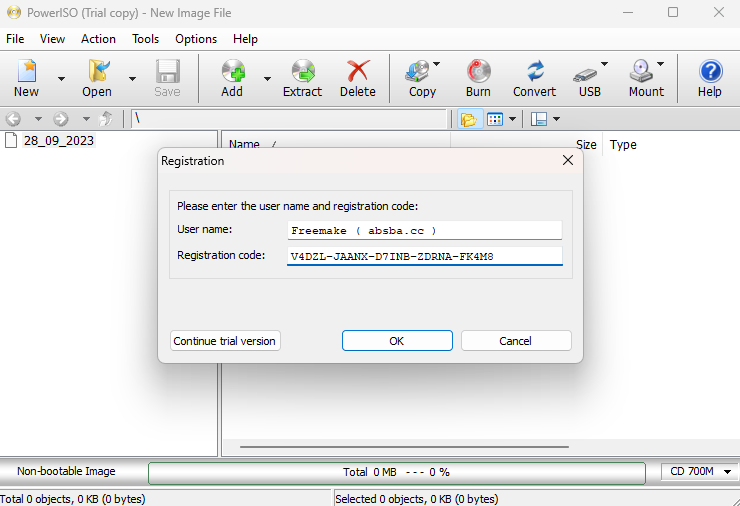Sort by the Size column header
Viewport: 740px width, 506px height.
point(586,144)
